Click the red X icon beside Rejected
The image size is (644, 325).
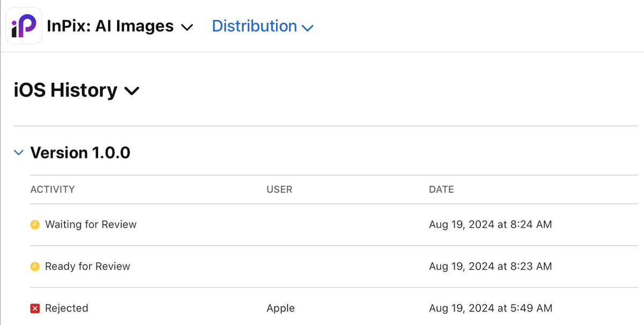pos(35,308)
